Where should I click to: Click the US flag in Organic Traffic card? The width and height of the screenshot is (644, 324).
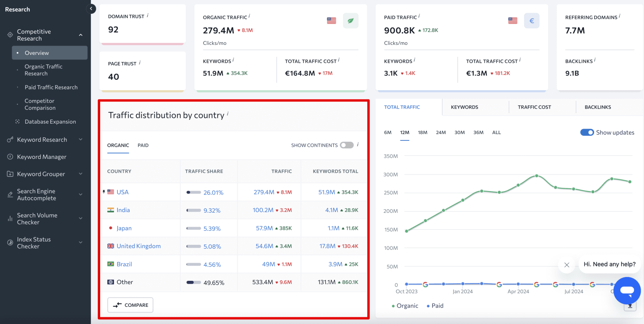coord(331,21)
